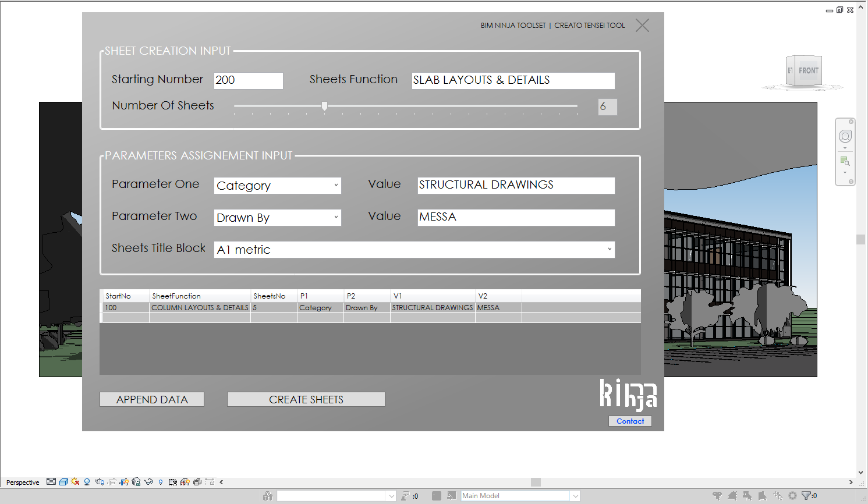Screen dimensions: 868x504
Task: Select the SheetsNo column header
Action: (x=274, y=296)
